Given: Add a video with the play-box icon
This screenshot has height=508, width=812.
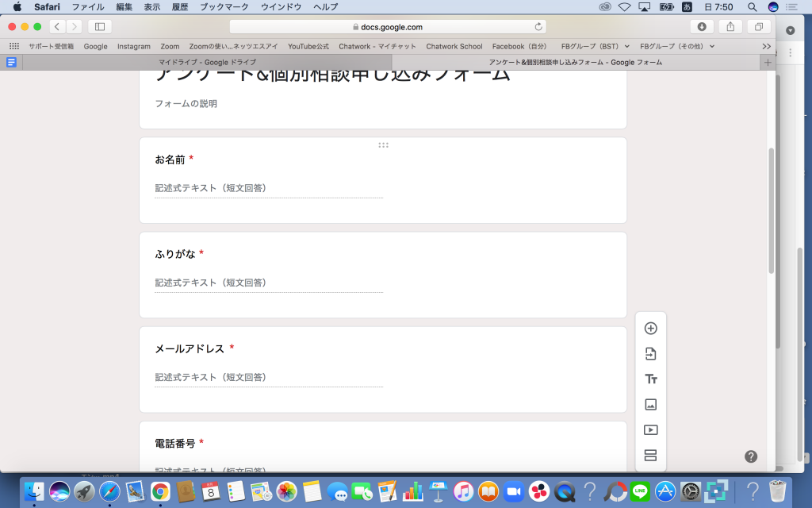Looking at the screenshot, I should (x=650, y=429).
